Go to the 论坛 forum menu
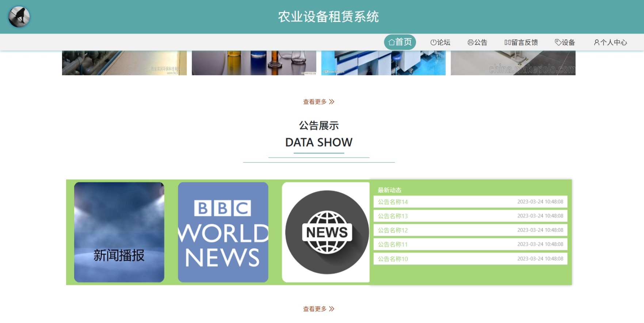This screenshot has width=644, height=323. tap(440, 42)
